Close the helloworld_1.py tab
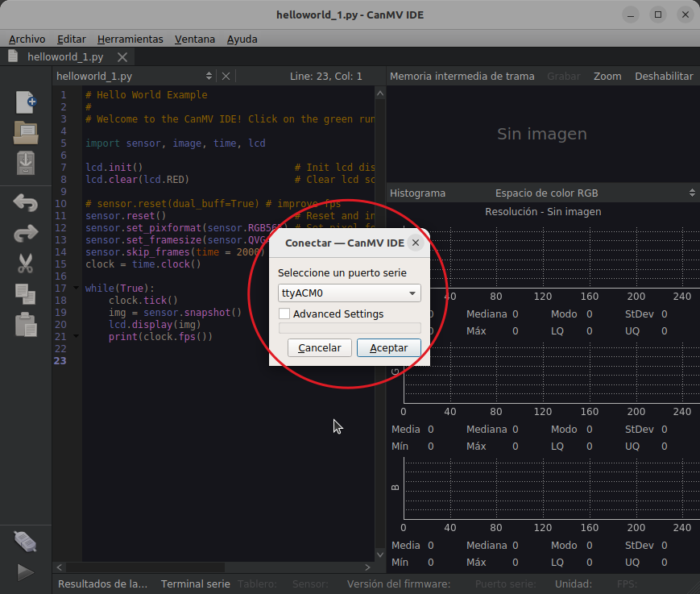The width and height of the screenshot is (700, 594). coord(122,57)
